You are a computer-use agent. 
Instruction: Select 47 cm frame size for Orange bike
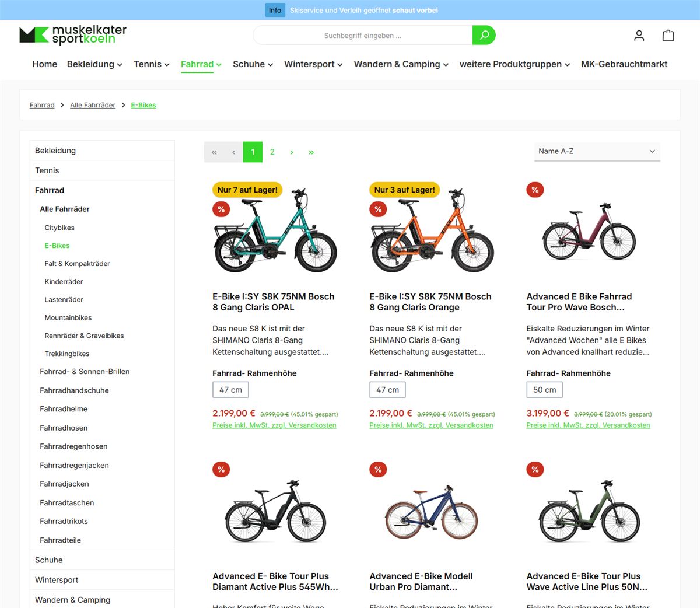pos(387,390)
